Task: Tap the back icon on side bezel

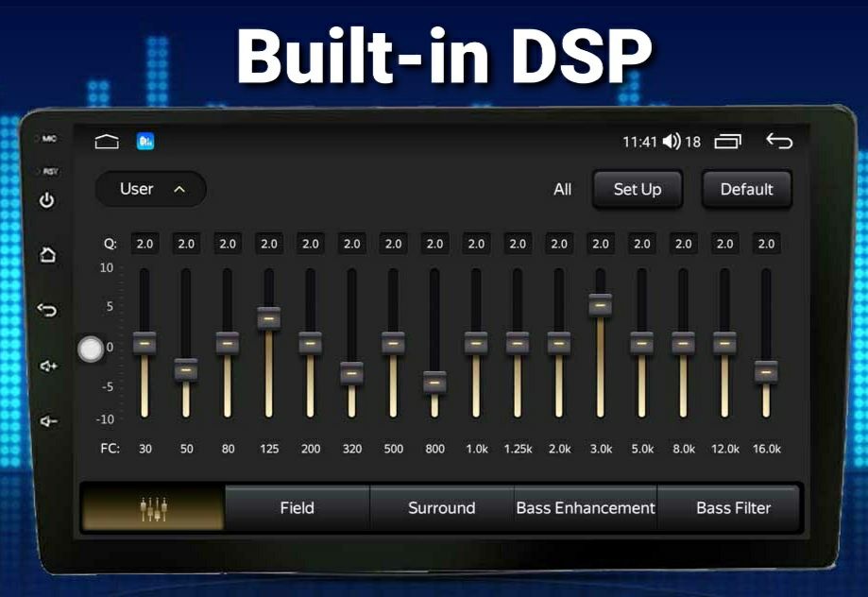Action: [47, 310]
